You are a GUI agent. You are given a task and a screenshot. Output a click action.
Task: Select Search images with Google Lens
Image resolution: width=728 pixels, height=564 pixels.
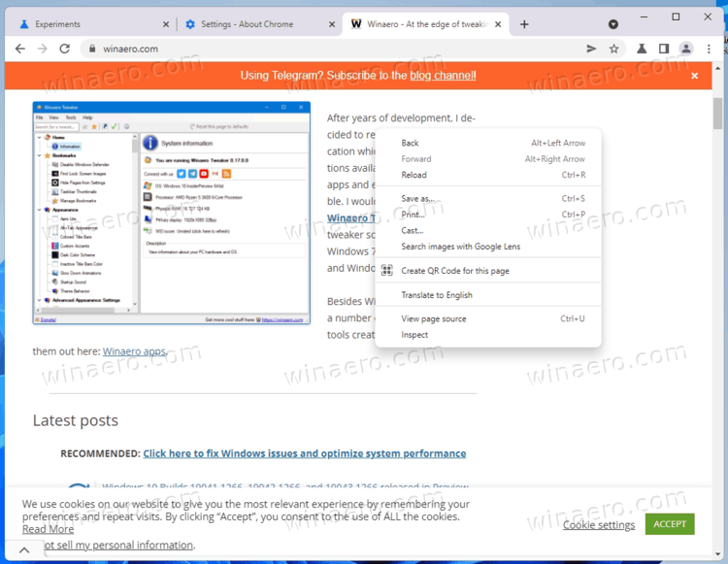(x=488, y=247)
